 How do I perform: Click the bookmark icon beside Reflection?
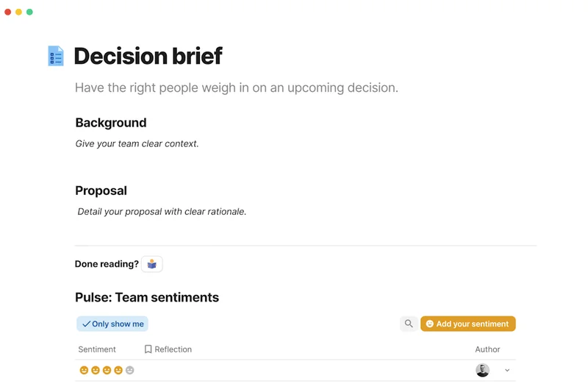click(148, 349)
